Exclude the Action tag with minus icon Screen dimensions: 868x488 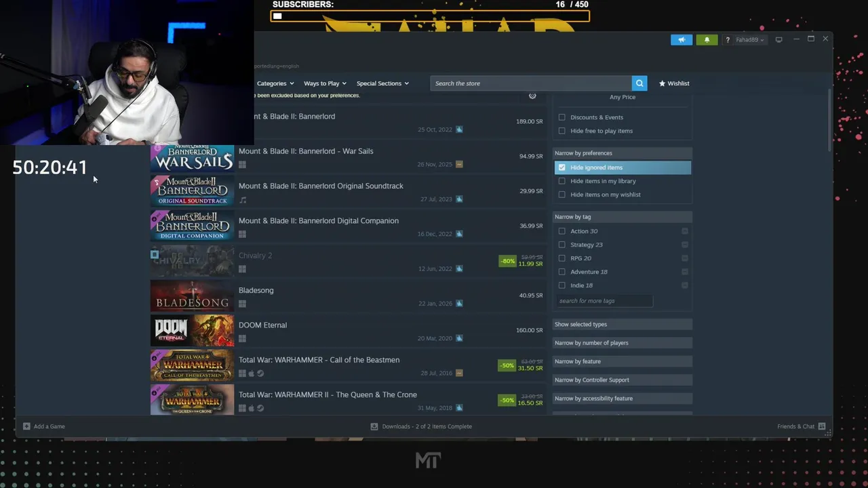[685, 231]
